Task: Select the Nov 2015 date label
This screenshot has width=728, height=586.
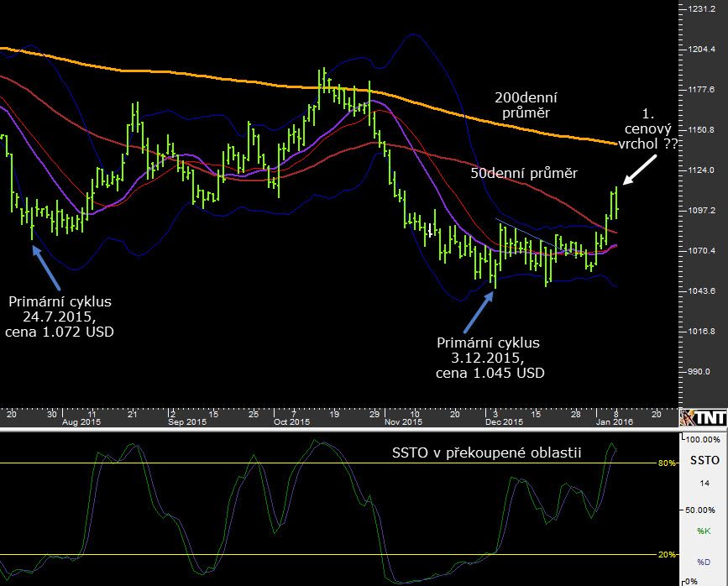Action: point(403,422)
